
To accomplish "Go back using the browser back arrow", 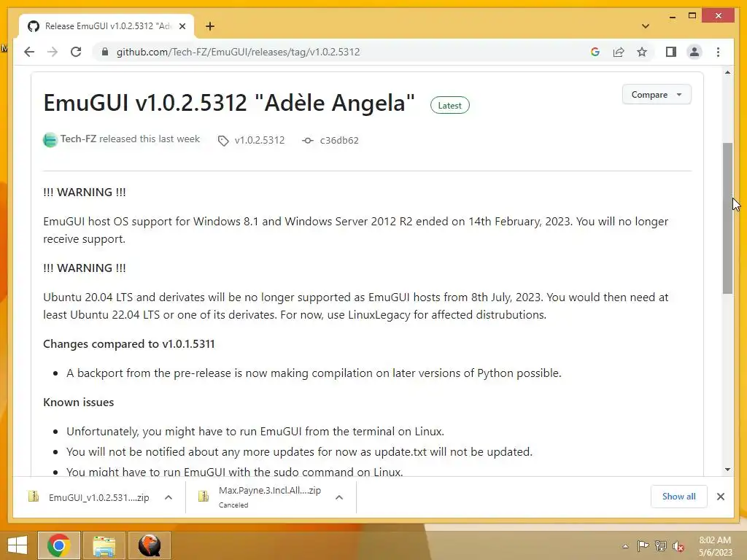I will [x=29, y=52].
